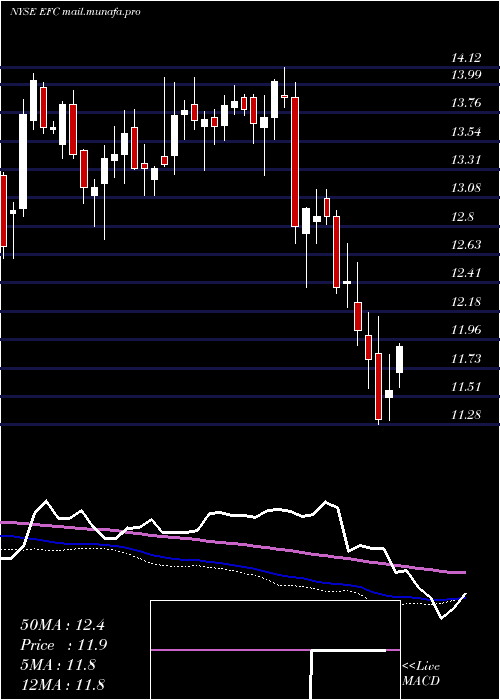Image resolution: width=500 pixels, height=700 pixels.
Task: Click the 5MA : 11.8 reading
Action: point(58,665)
